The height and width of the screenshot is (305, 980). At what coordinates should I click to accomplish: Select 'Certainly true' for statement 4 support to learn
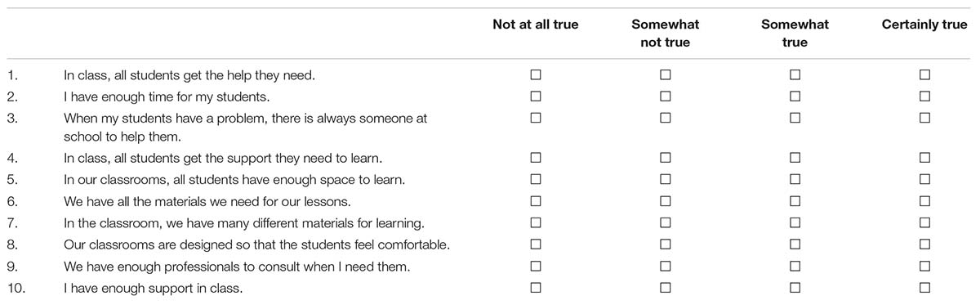[x=924, y=157]
